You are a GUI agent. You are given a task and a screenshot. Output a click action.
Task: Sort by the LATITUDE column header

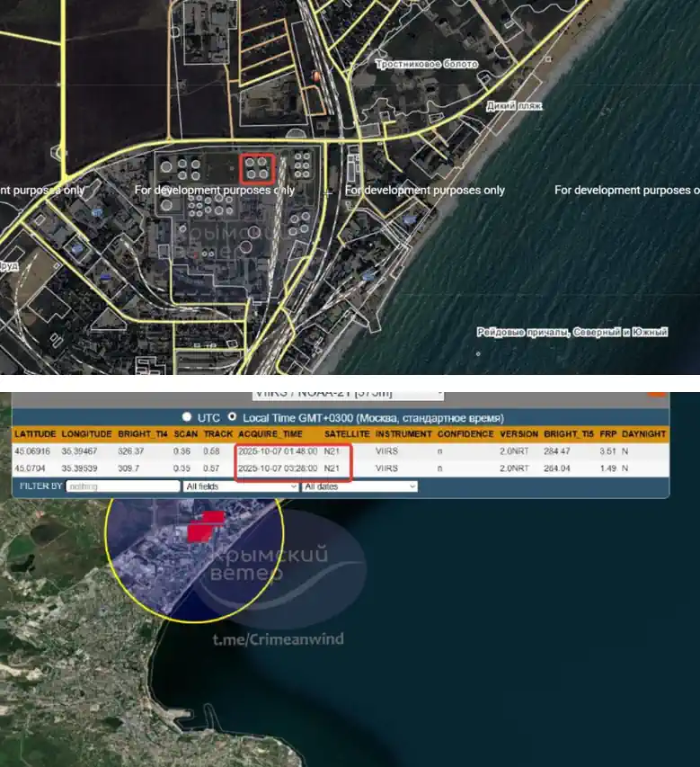(35, 434)
